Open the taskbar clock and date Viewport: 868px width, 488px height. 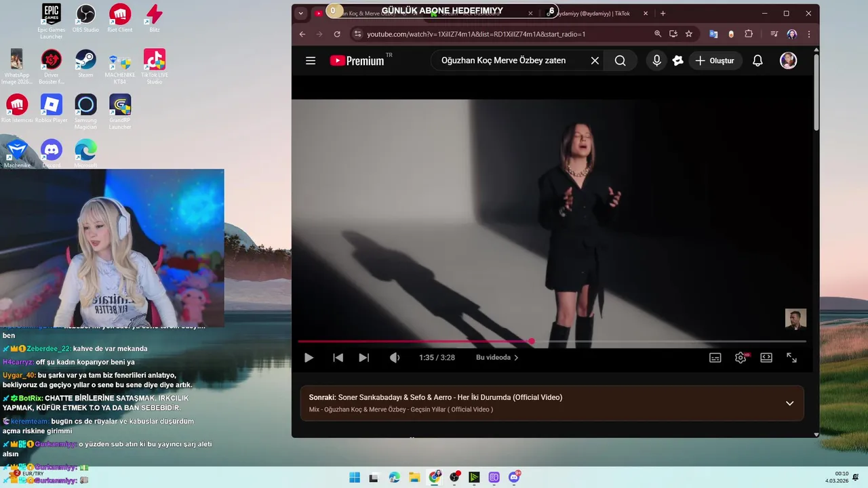click(x=836, y=477)
